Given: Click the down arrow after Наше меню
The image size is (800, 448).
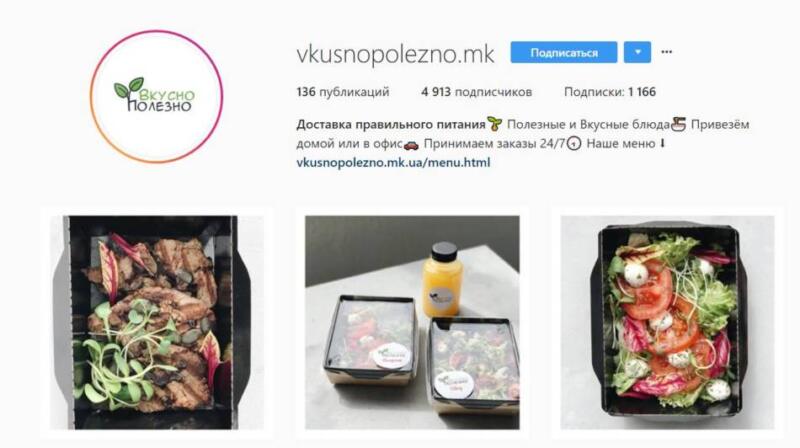Looking at the screenshot, I should coord(662,143).
